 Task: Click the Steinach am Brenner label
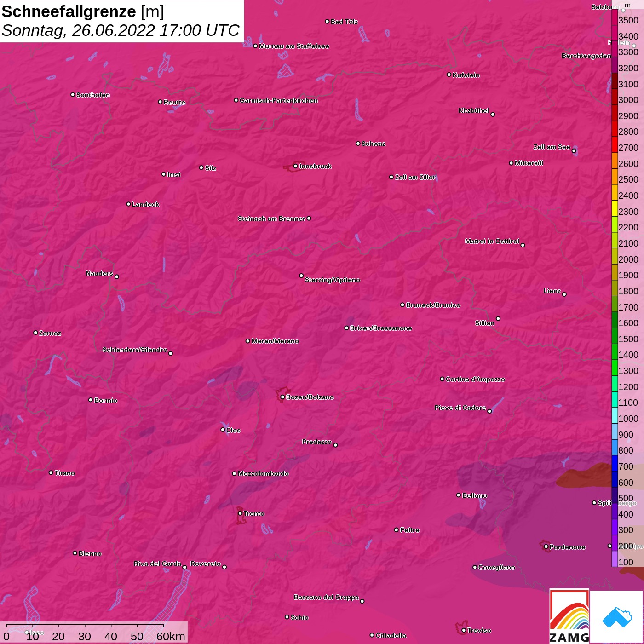click(x=271, y=218)
